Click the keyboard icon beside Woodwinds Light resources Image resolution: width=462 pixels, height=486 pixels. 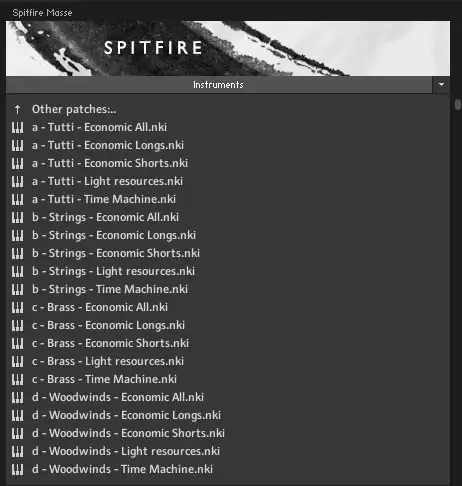17,451
